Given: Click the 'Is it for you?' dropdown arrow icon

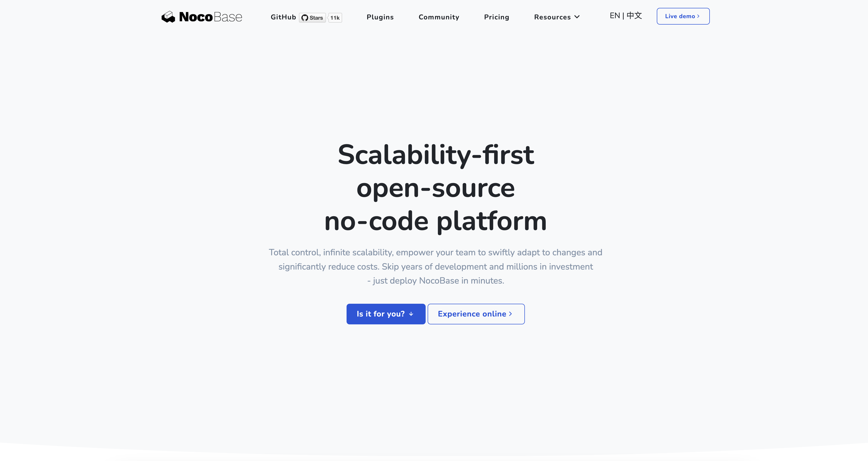Looking at the screenshot, I should pos(412,314).
